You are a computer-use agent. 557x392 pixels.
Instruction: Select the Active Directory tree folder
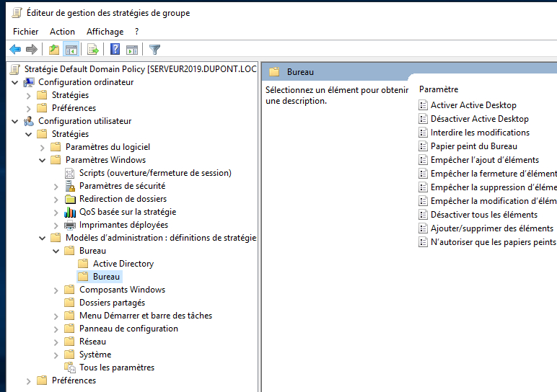click(x=123, y=264)
